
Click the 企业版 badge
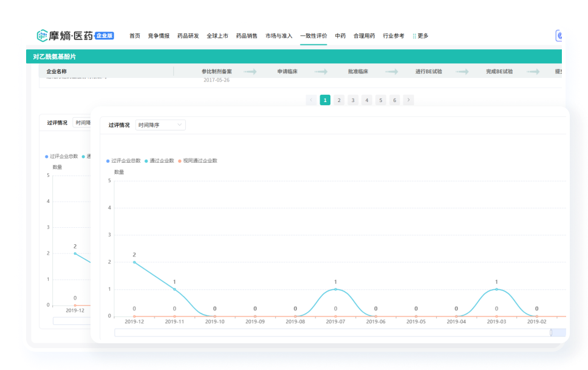click(104, 36)
